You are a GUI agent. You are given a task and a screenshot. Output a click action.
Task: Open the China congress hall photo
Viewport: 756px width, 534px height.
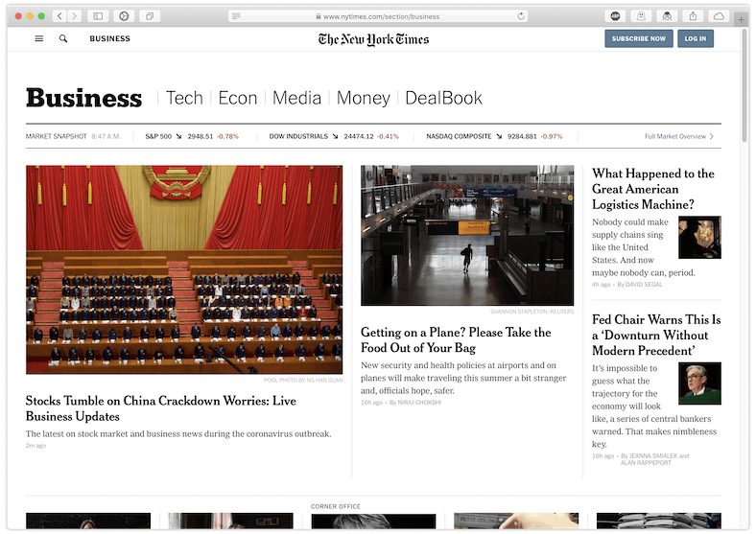point(184,269)
